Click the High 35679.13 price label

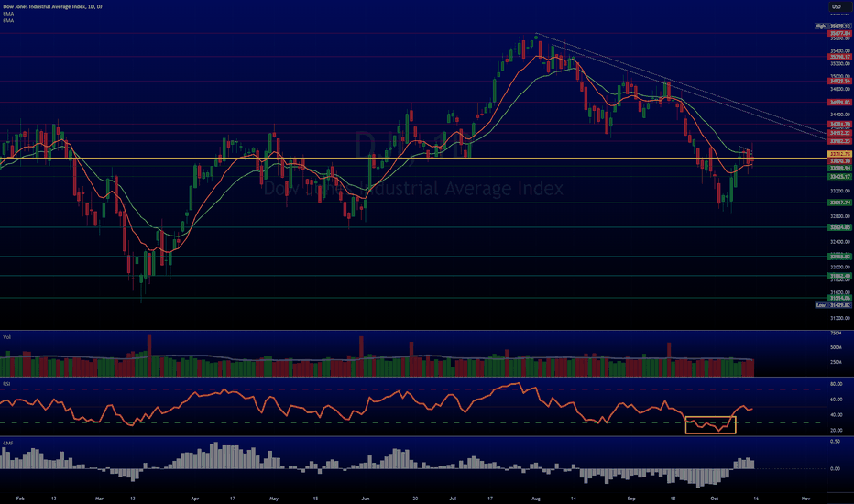pos(833,27)
